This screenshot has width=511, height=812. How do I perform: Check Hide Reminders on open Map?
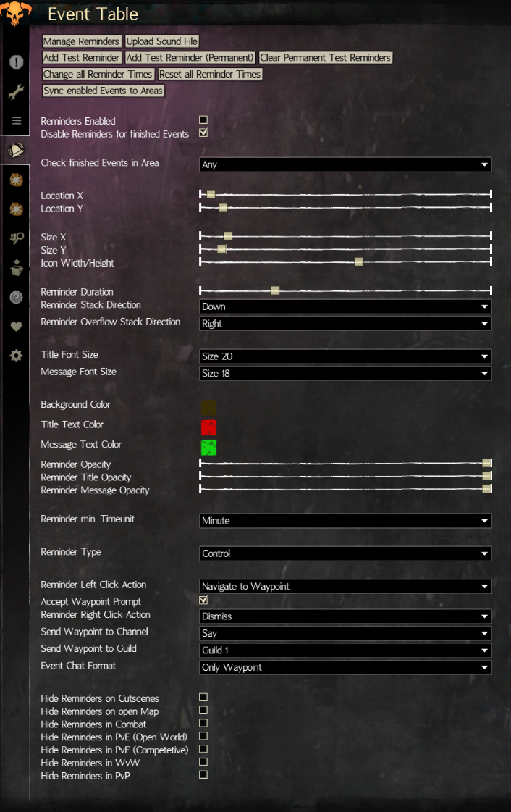point(203,710)
